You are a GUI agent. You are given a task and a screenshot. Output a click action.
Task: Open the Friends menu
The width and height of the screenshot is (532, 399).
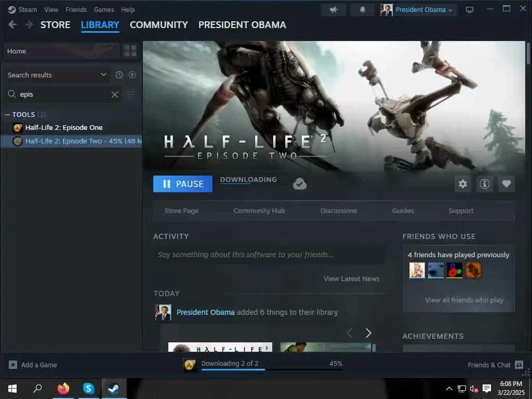pyautogui.click(x=76, y=9)
